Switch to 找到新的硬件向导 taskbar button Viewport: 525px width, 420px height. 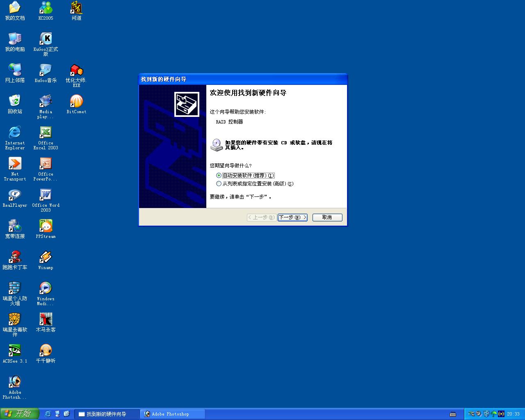[x=107, y=414]
